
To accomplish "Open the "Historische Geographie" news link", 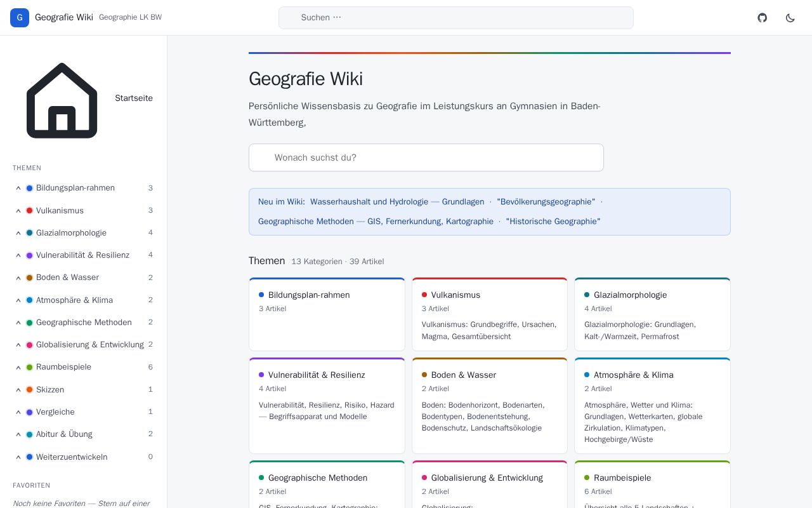I will click(x=553, y=222).
